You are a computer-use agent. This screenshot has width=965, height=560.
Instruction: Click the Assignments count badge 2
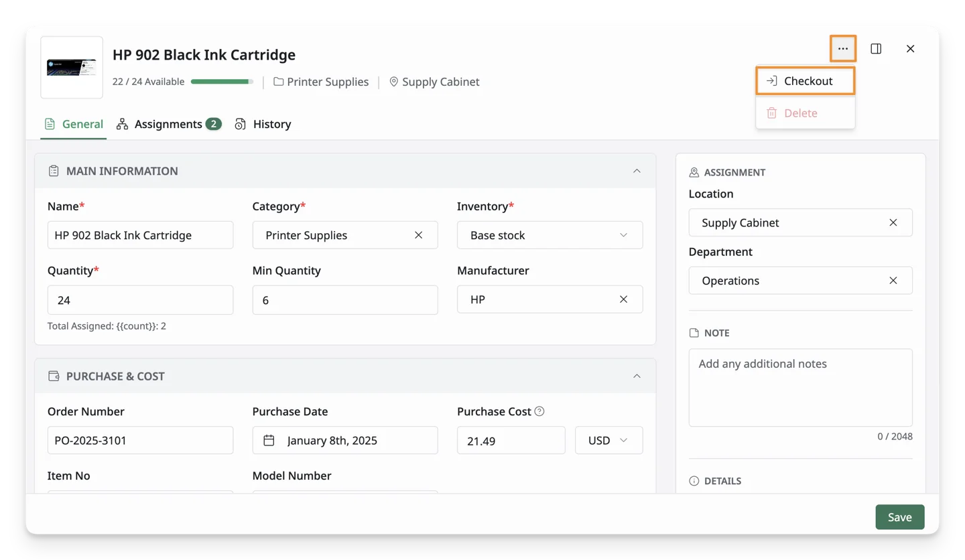tap(213, 124)
